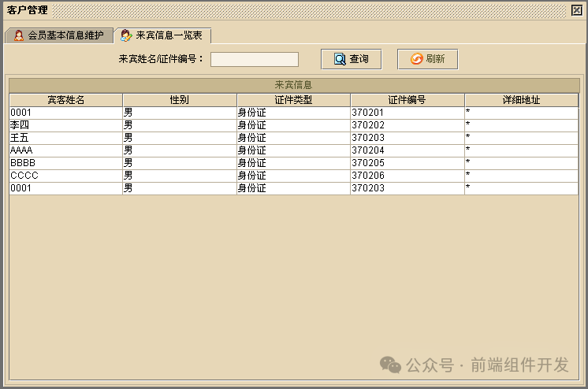Viewport: 588px width, 389px height.
Task: Click the 性别 column header
Action: coord(180,100)
